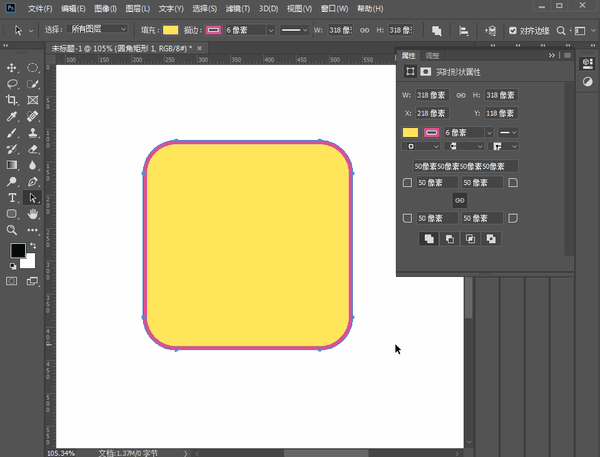The image size is (600, 457).
Task: Select the Move tool
Action: (11, 68)
